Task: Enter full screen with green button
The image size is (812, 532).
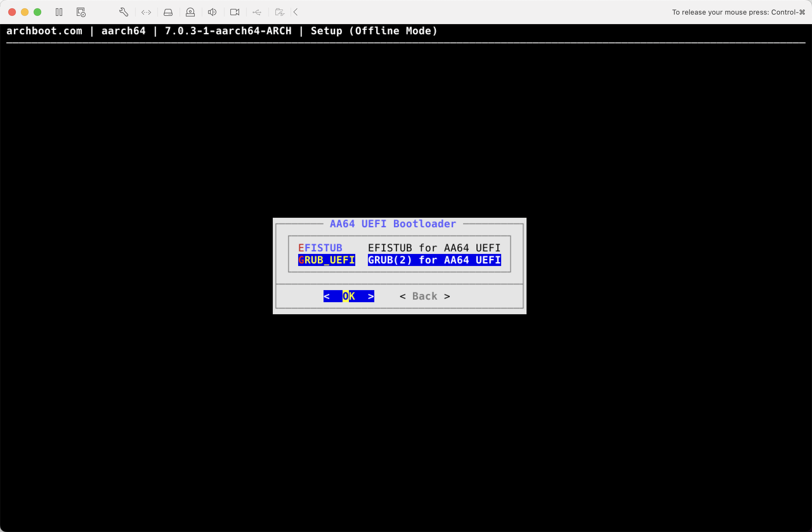Action: [37, 12]
